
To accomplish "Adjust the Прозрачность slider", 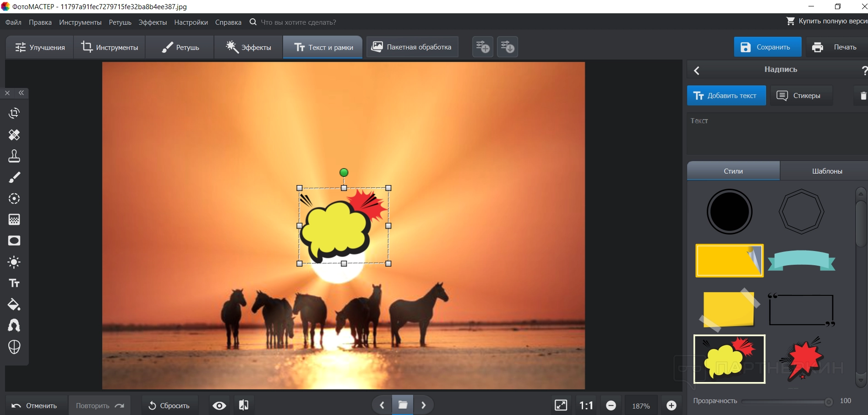I will [787, 402].
